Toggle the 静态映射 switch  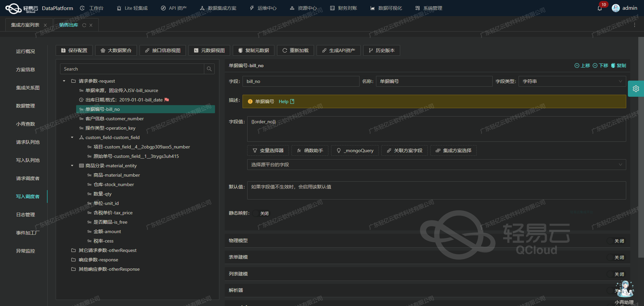pyautogui.click(x=261, y=213)
